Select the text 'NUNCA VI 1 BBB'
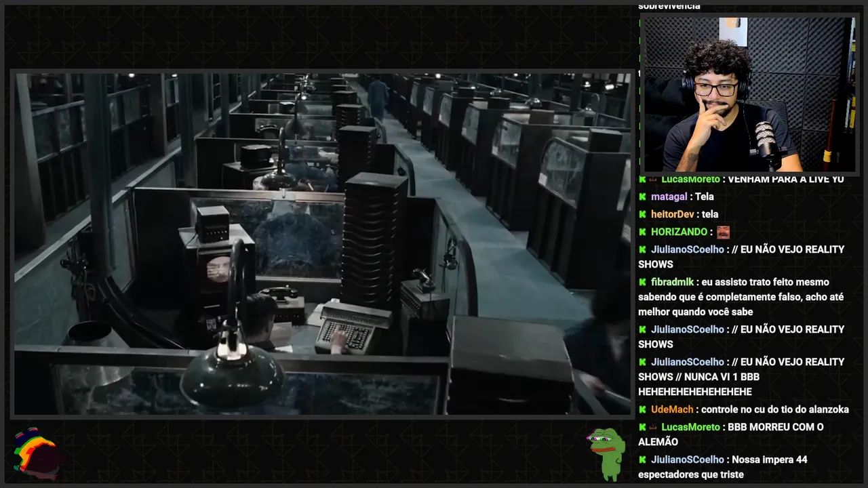 (x=722, y=377)
